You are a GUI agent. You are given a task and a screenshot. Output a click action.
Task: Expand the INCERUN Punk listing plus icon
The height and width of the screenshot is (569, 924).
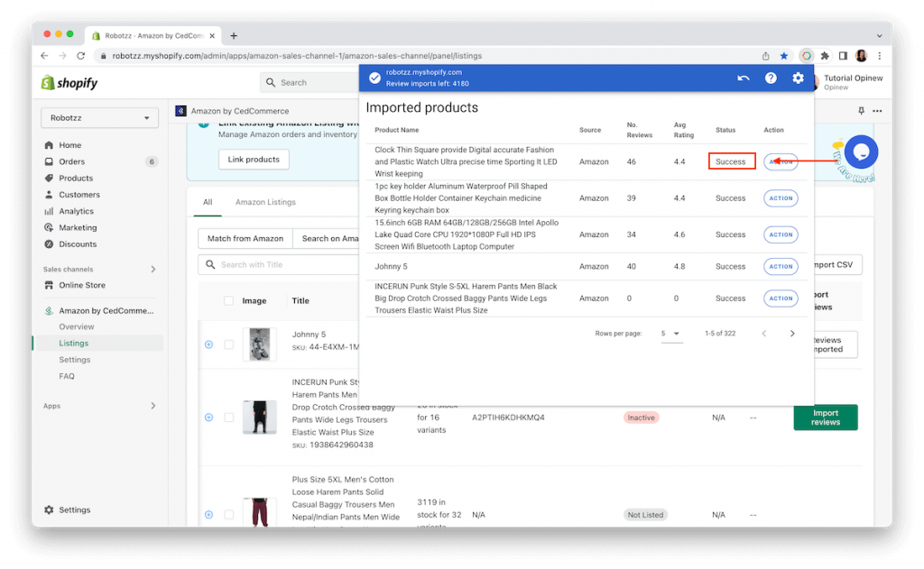pos(208,418)
